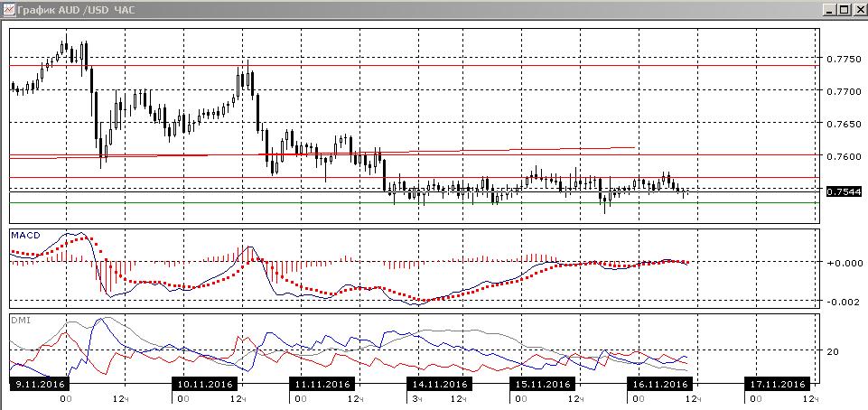Click the '3ч' time label under 14.11.2016
This screenshot has width=868, height=410.
(415, 398)
